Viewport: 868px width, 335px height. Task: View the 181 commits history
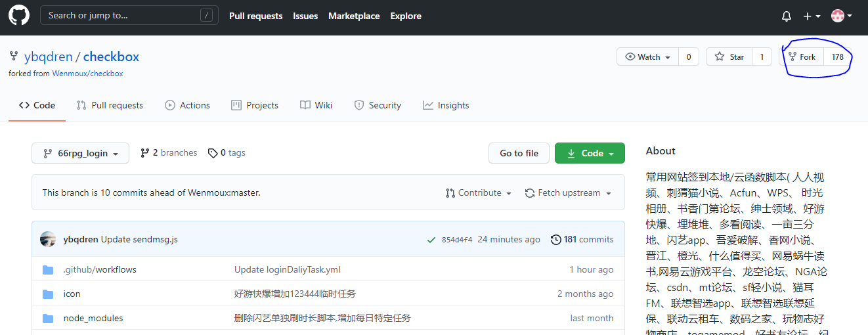[x=582, y=239]
